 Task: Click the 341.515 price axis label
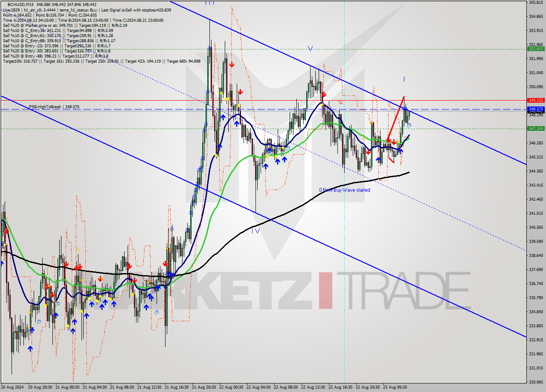536,213
